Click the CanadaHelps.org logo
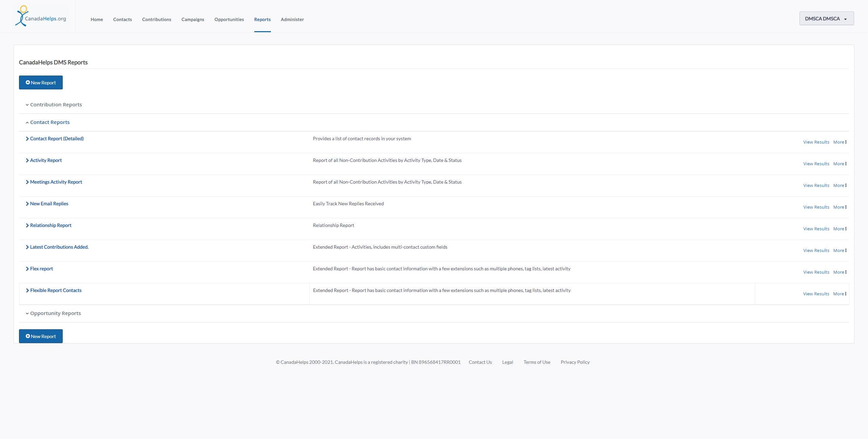 pos(41,16)
